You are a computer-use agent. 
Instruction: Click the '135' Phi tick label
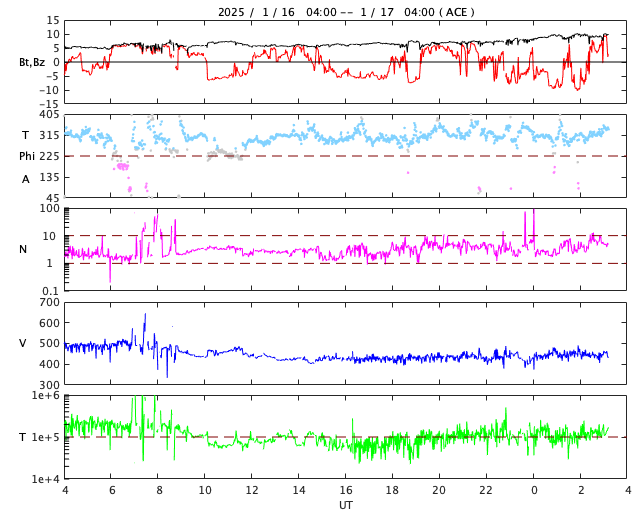point(50,177)
